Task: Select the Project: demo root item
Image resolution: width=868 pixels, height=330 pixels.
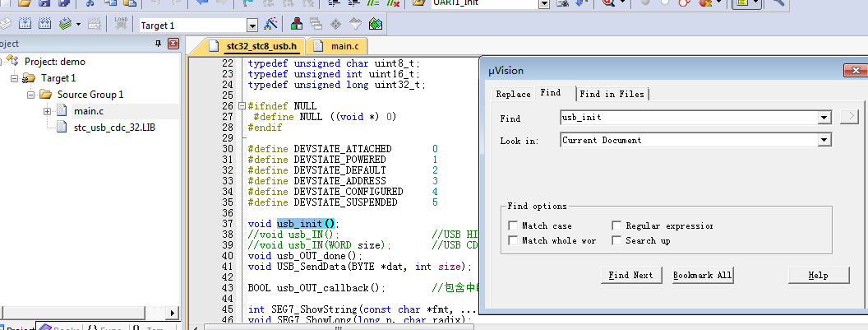Action: coord(55,62)
